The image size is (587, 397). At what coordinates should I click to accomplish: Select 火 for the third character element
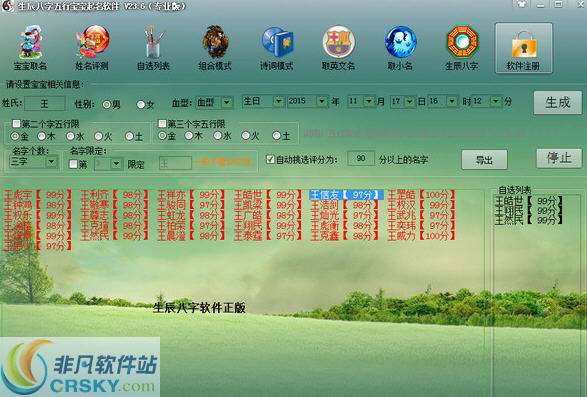click(x=246, y=136)
